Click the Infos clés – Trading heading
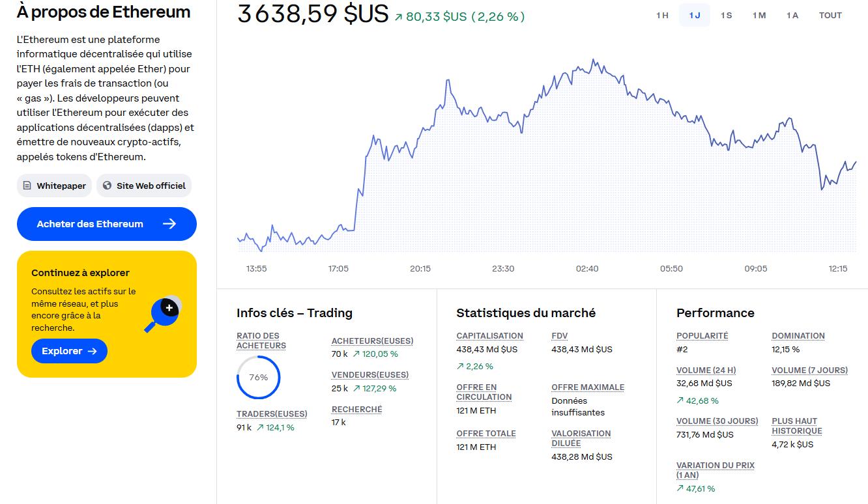 295,313
